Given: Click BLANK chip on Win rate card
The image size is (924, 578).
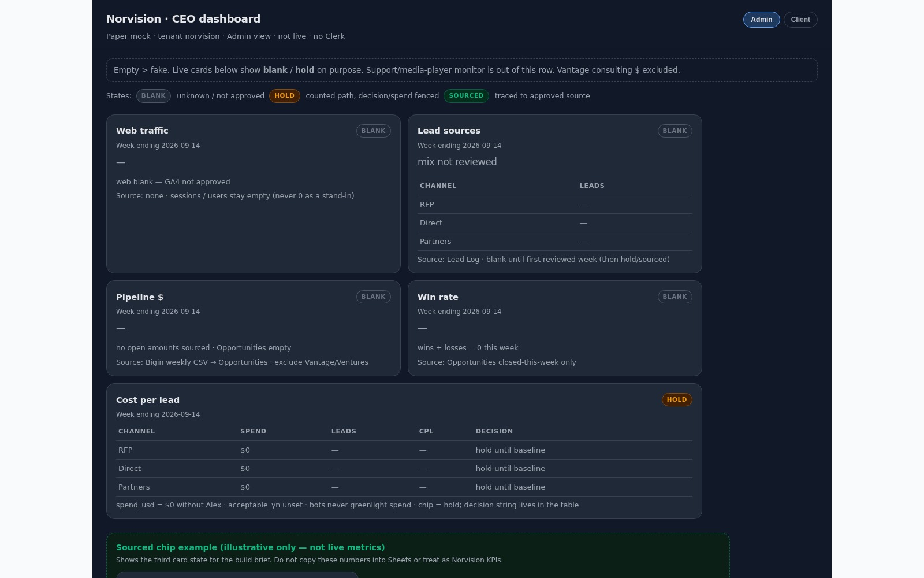Looking at the screenshot, I should pyautogui.click(x=675, y=297).
